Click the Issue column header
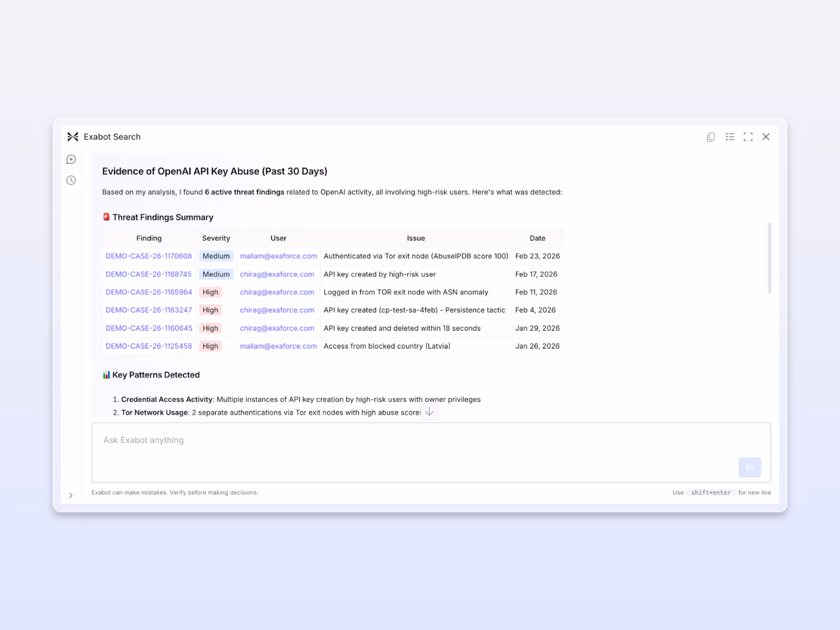Image resolution: width=840 pixels, height=630 pixels. (x=416, y=238)
